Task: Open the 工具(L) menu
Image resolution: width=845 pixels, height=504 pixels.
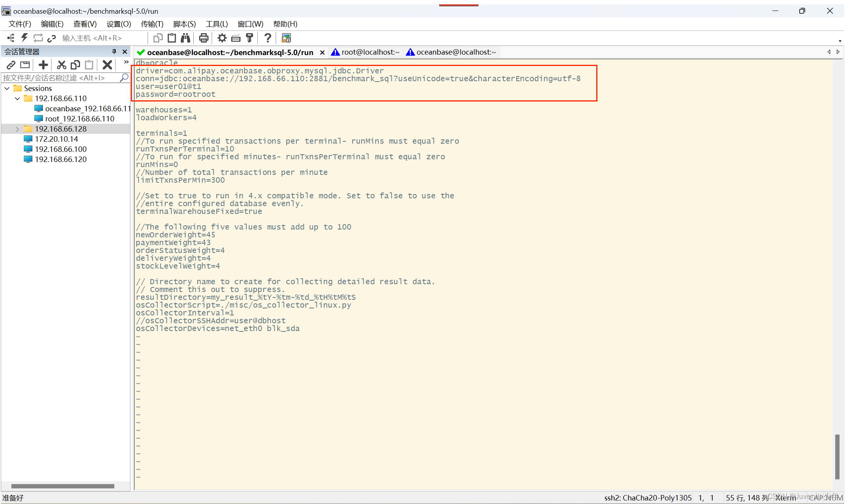Action: pyautogui.click(x=217, y=24)
